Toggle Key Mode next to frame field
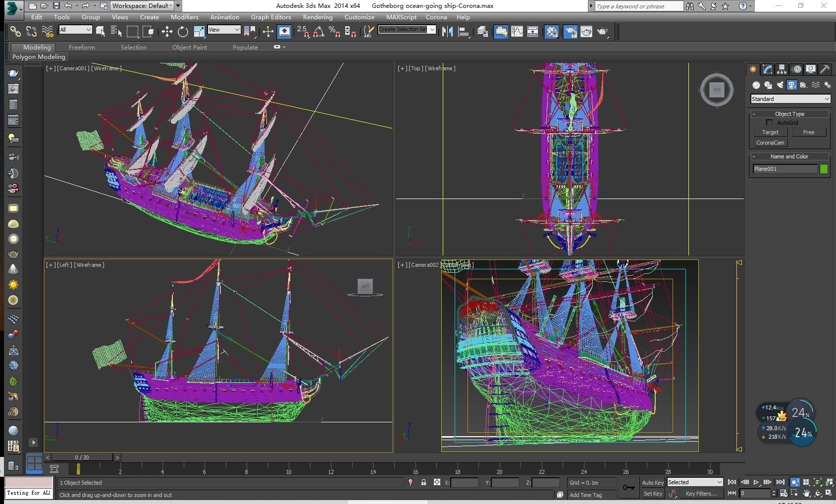The width and height of the screenshot is (836, 504). (x=731, y=493)
